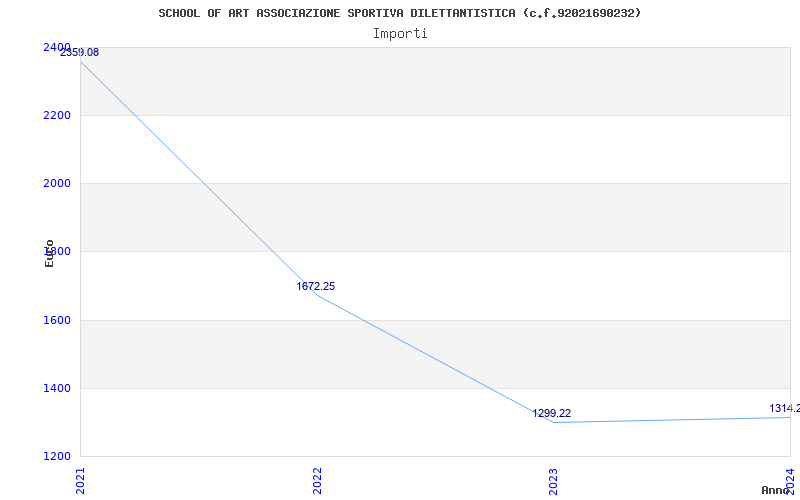This screenshot has height=500, width=800.
Task: Click the Importi subtitle
Action: [400, 34]
